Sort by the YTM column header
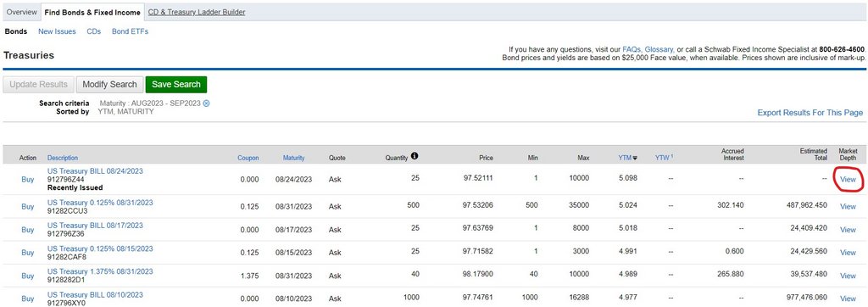The width and height of the screenshot is (868, 307). click(x=627, y=158)
